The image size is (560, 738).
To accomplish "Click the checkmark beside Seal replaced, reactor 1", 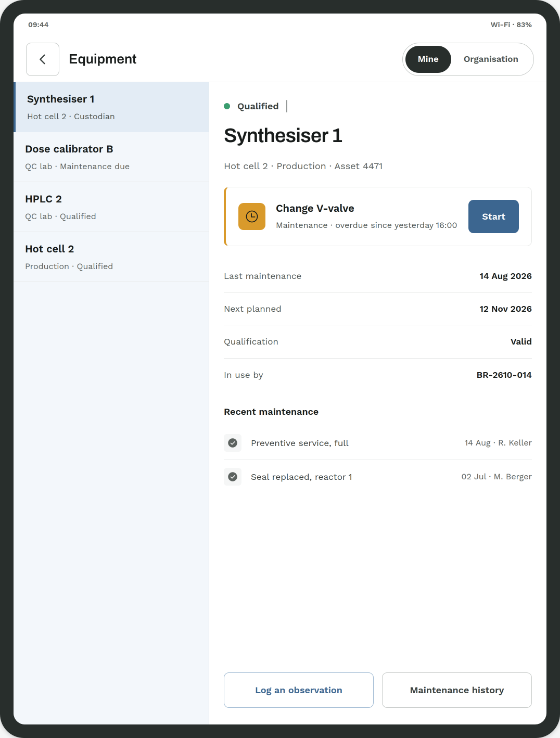I will [x=233, y=477].
